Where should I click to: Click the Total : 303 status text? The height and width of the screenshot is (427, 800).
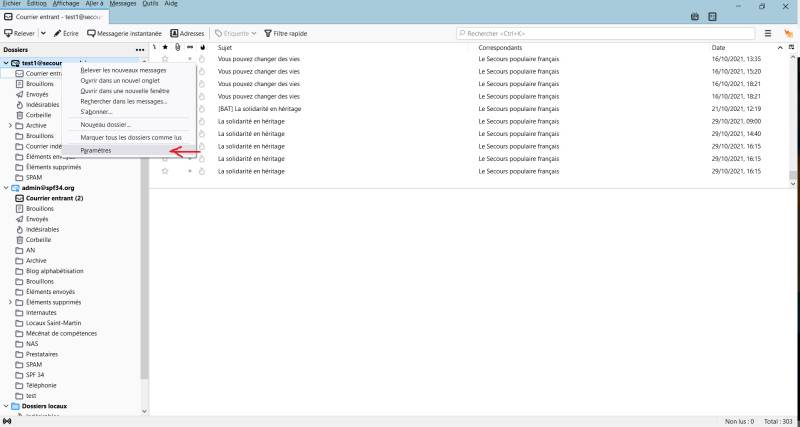click(779, 422)
